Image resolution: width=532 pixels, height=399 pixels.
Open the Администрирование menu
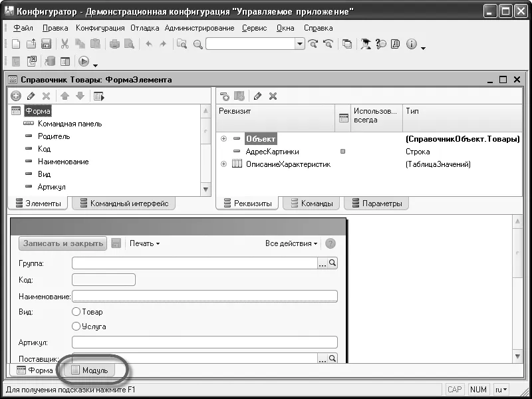(x=199, y=28)
